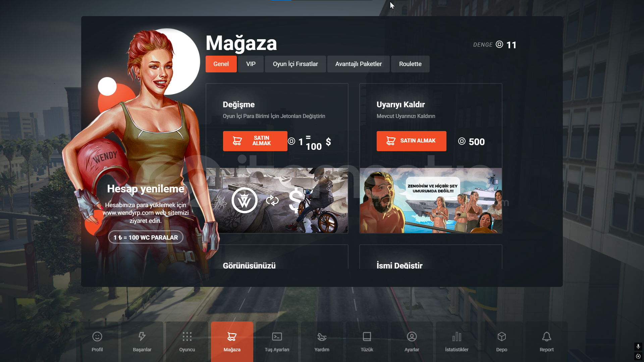Click the İsmi Değiştir card heading
Screen dimensions: 644x362
click(x=399, y=265)
